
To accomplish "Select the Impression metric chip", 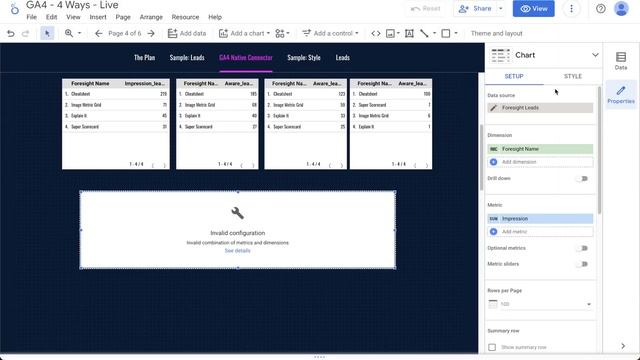I will 540,219.
